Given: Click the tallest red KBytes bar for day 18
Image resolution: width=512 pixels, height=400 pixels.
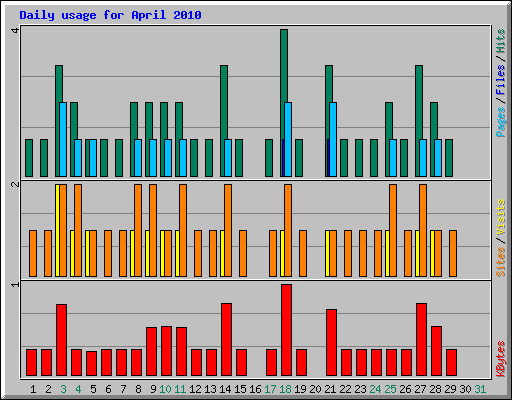Looking at the screenshot, I should coord(287,330).
